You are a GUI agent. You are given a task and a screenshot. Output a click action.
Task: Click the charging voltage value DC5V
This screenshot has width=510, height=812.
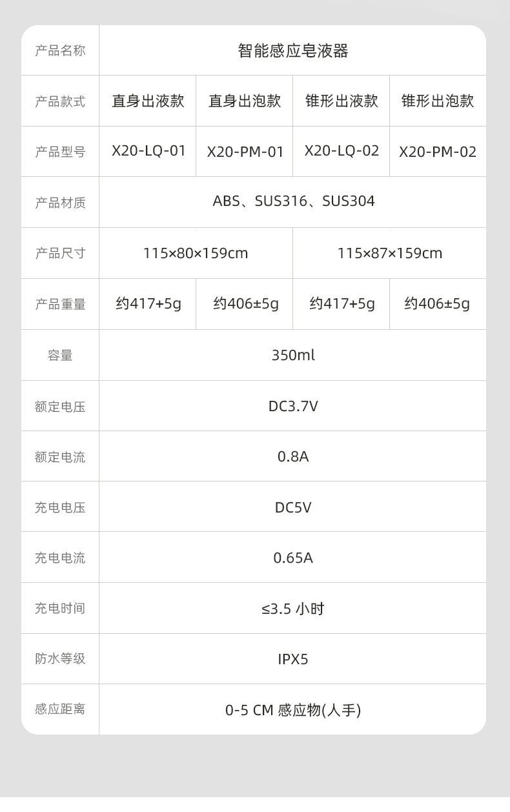pos(293,507)
